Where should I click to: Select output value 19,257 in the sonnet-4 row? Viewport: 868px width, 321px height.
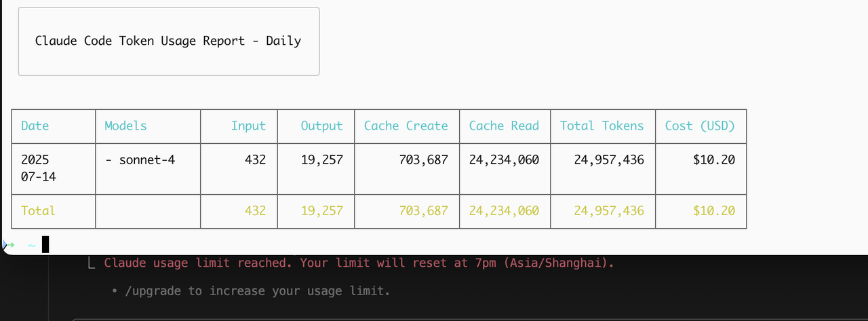pos(322,160)
